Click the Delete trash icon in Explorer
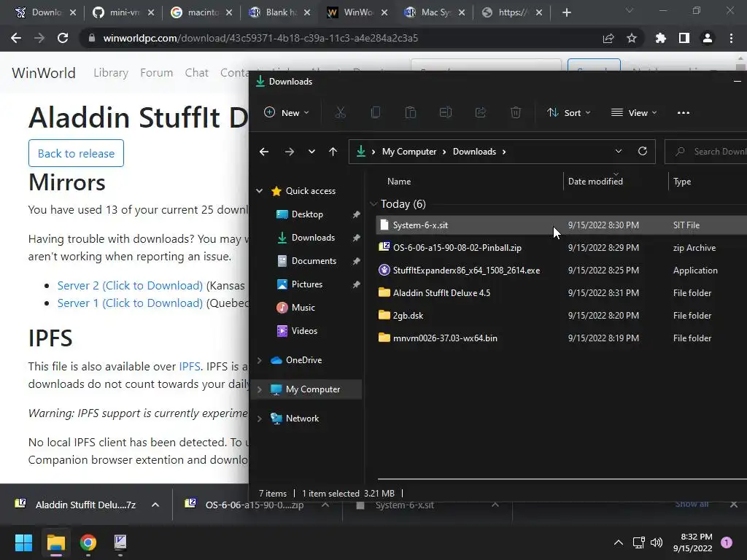Screen dimensions: 747x560 516,113
